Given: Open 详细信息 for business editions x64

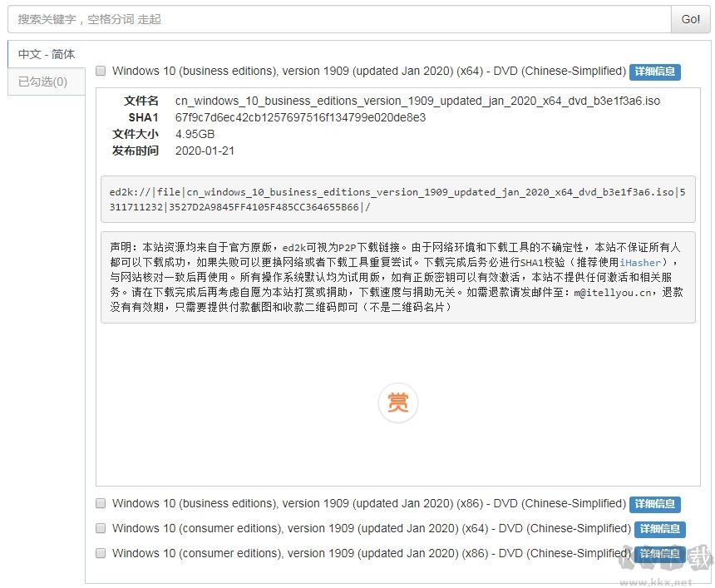Looking at the screenshot, I should tap(655, 72).
